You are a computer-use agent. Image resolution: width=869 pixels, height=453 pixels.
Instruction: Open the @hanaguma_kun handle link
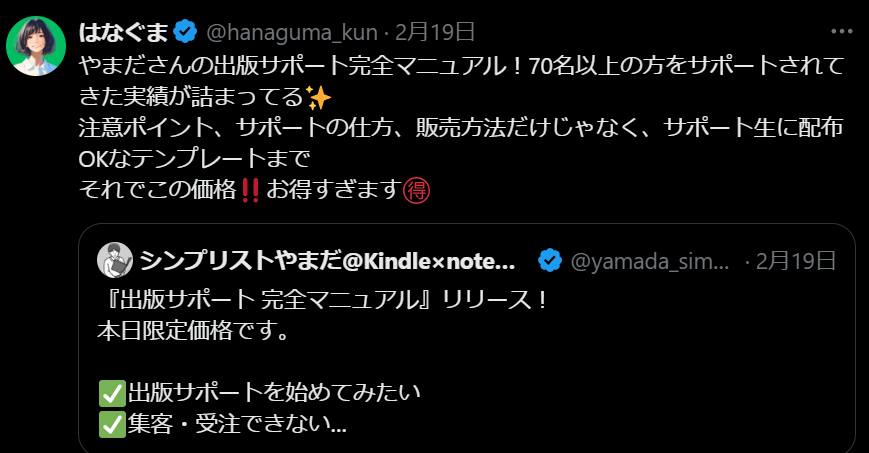(x=292, y=33)
